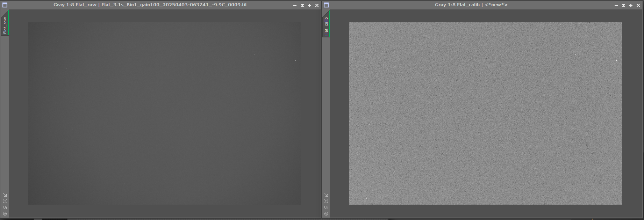The width and height of the screenshot is (644, 220).
Task: Shade the Flat_raw window with roll-up button
Action: click(302, 5)
